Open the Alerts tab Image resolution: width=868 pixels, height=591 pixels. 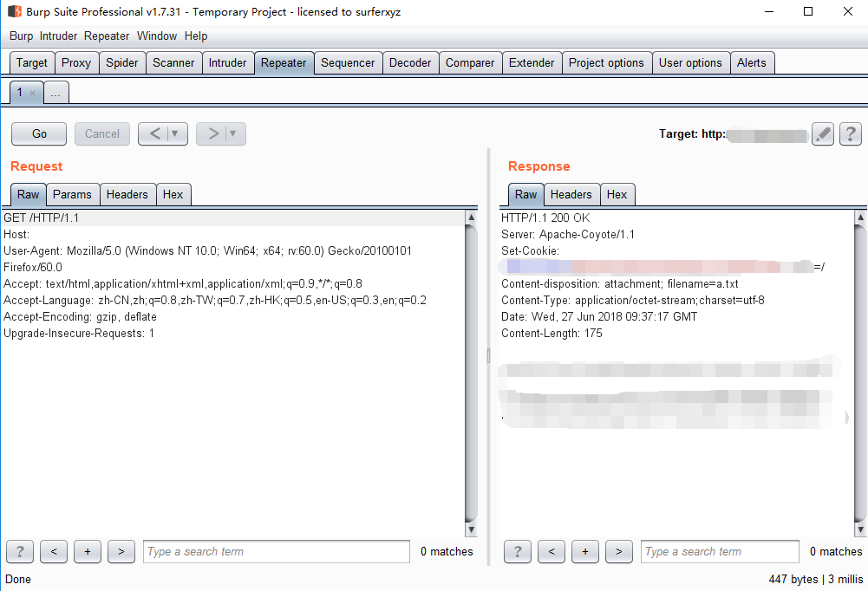(x=751, y=63)
